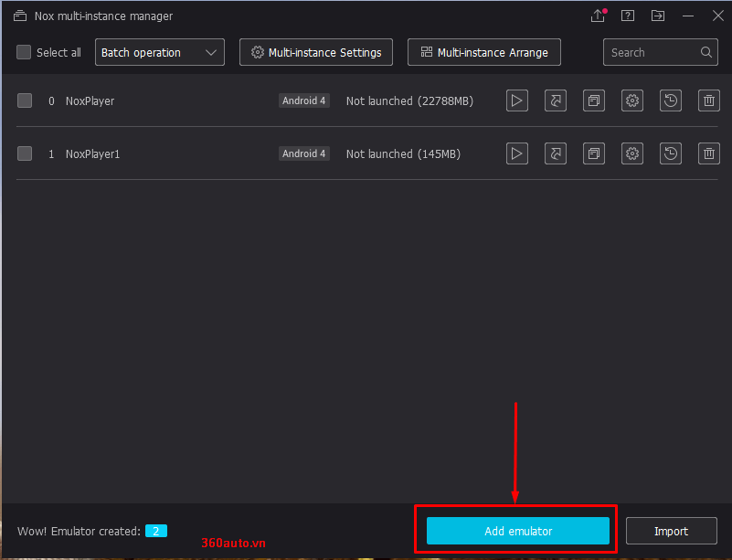Copy the NoxPlayer1 instance

(594, 153)
